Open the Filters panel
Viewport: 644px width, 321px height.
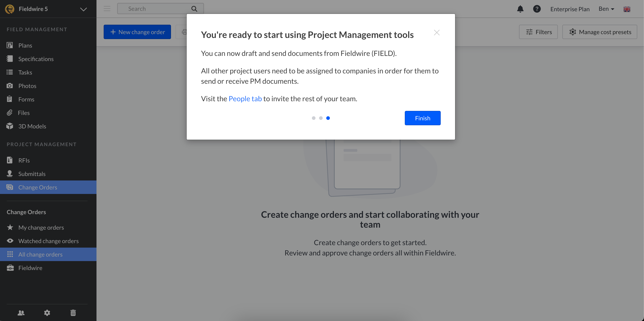[x=538, y=32]
